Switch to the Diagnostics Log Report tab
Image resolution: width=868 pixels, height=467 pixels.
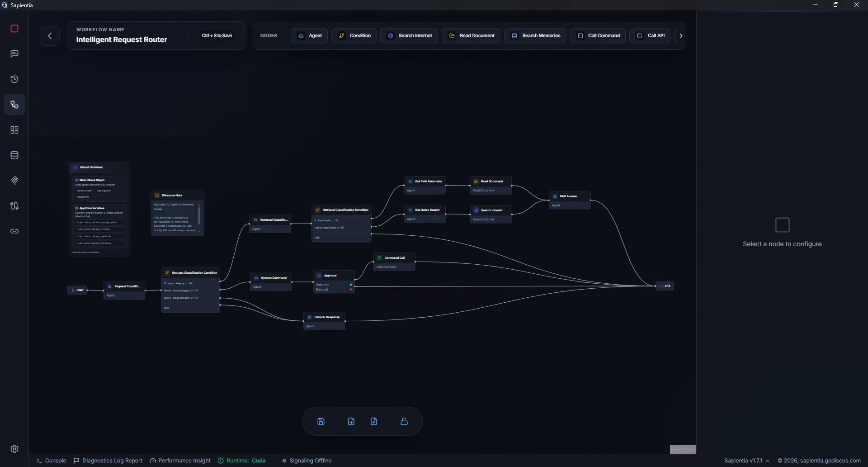(108, 460)
